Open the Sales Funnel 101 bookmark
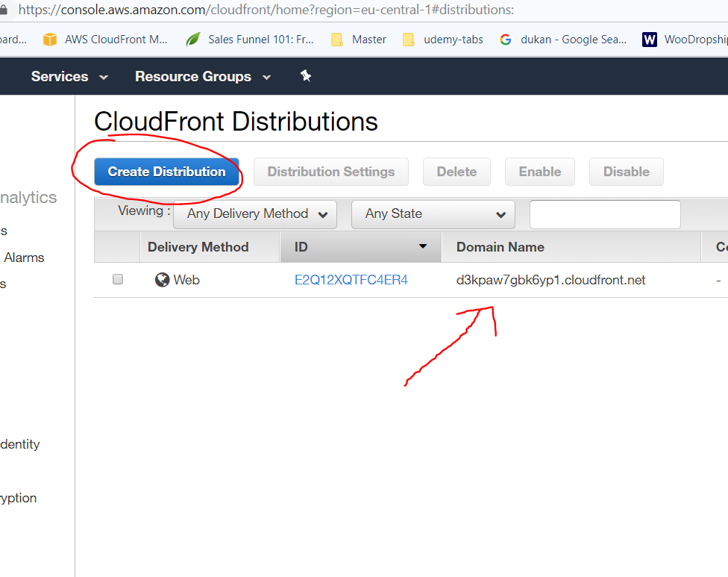728x577 pixels. pyautogui.click(x=250, y=40)
